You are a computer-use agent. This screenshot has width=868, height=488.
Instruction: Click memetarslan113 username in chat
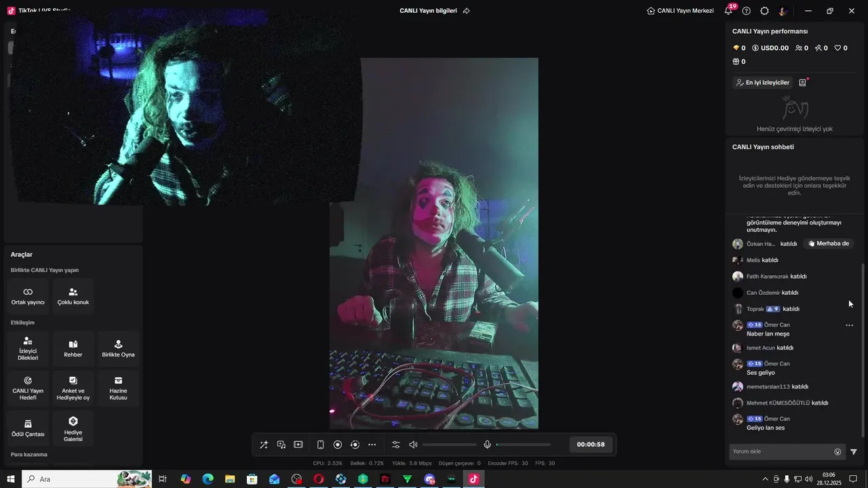pyautogui.click(x=768, y=387)
